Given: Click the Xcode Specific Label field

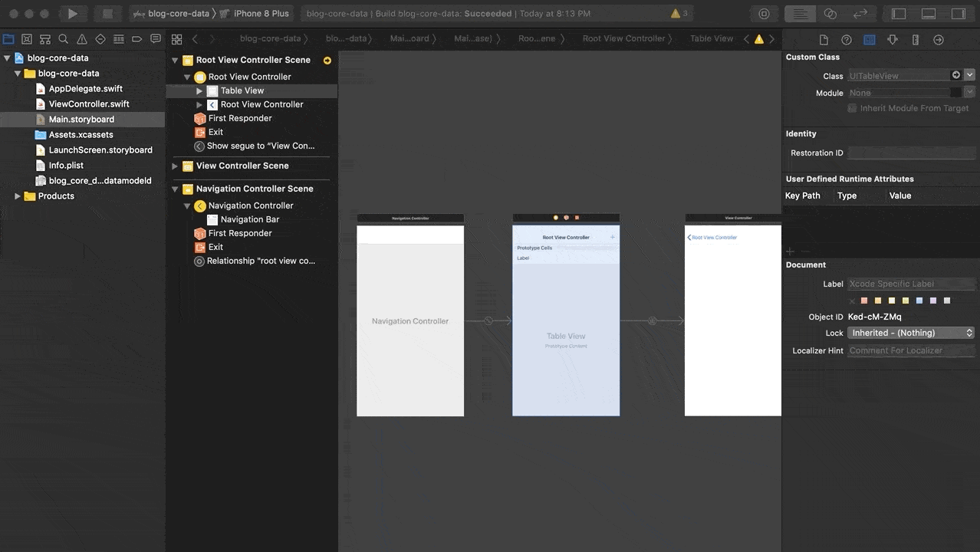Looking at the screenshot, I should [911, 284].
